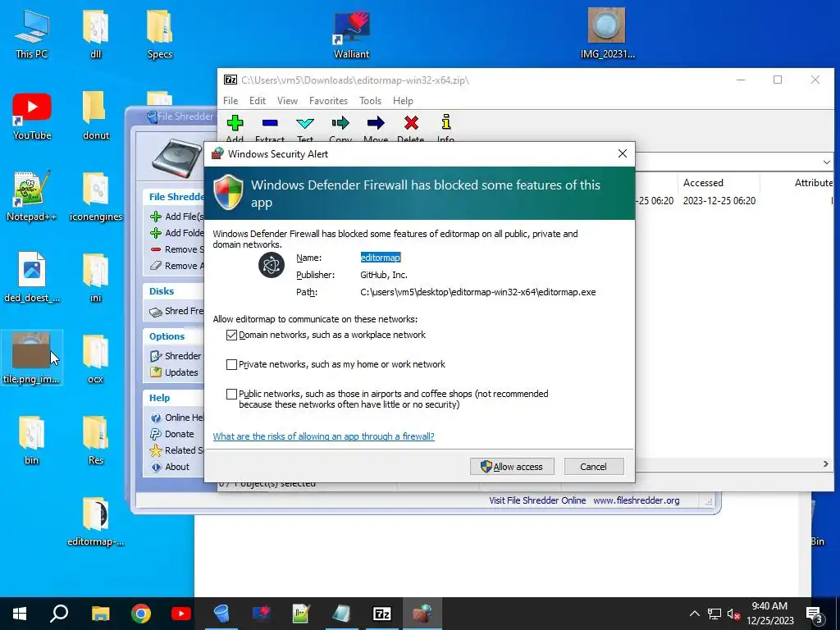Open firewall risks help link

[x=323, y=436]
